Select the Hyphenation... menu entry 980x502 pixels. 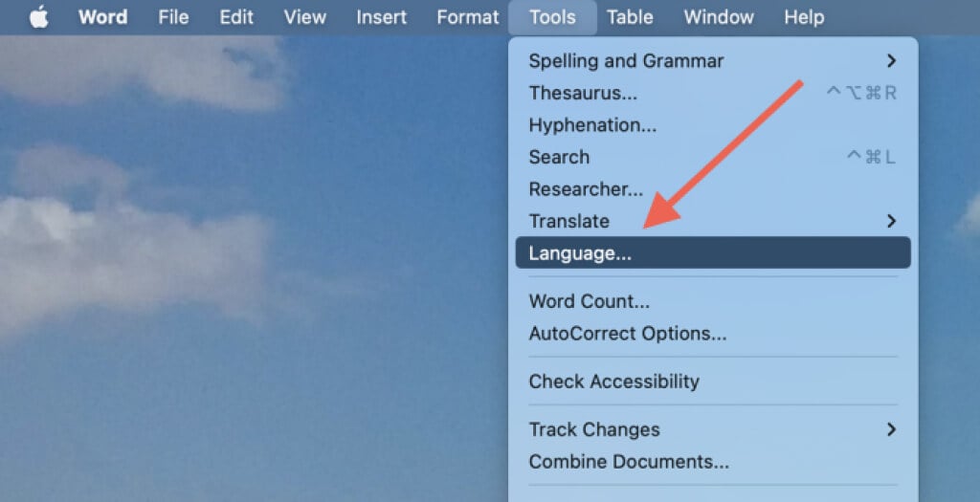click(x=713, y=125)
